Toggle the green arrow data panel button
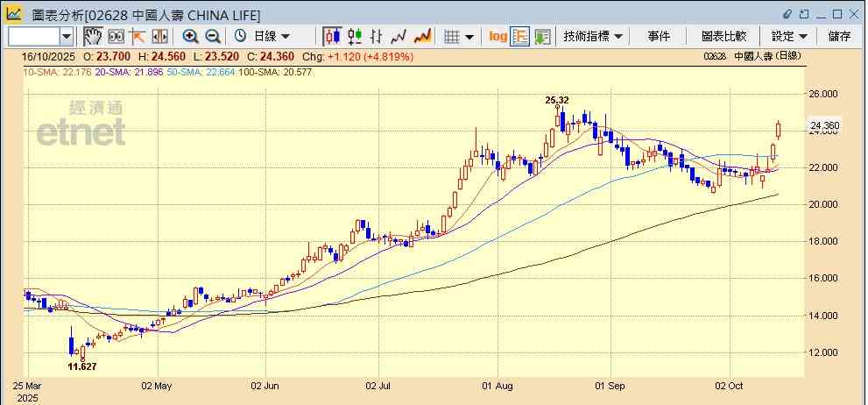 [542, 36]
